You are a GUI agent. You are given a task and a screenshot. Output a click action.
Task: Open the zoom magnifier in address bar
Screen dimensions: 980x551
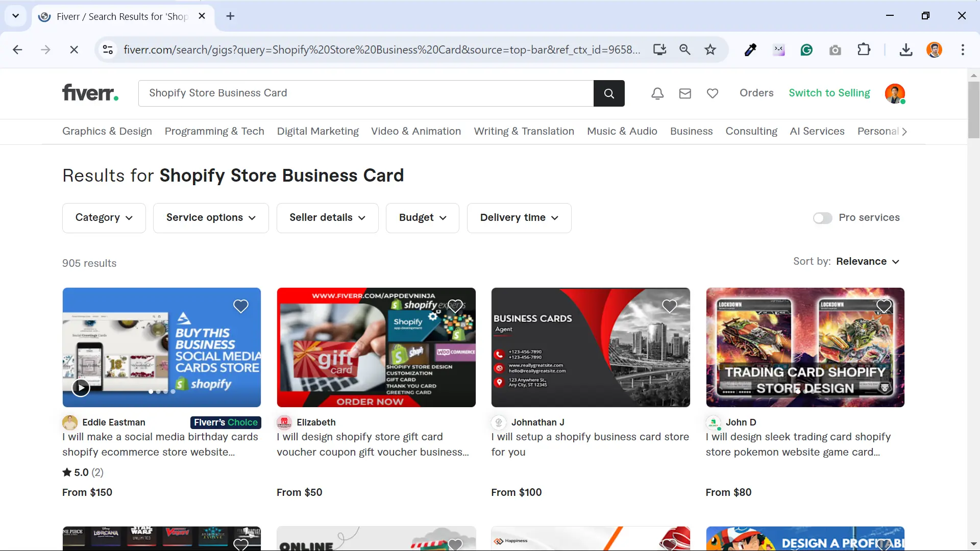coord(685,49)
